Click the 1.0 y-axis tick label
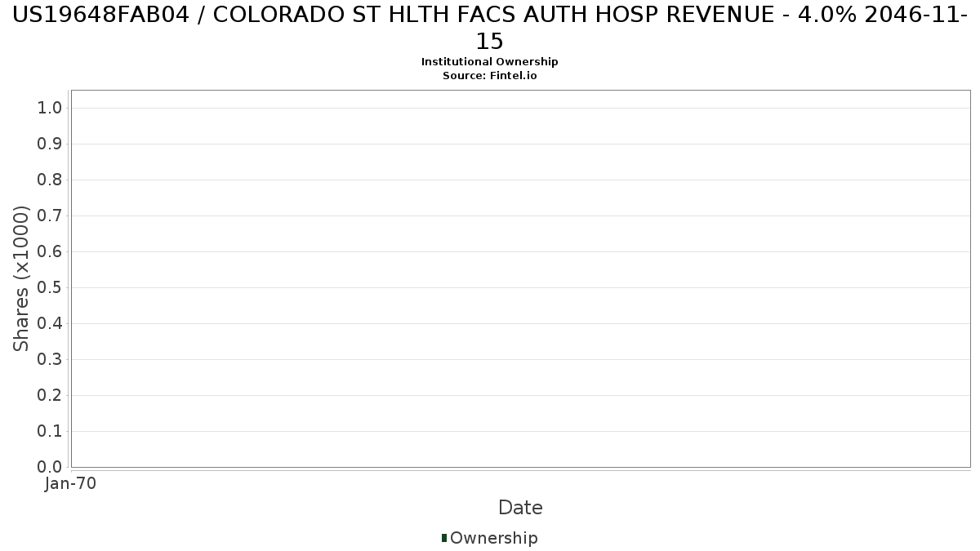This screenshot has height=551, width=980. coord(50,108)
